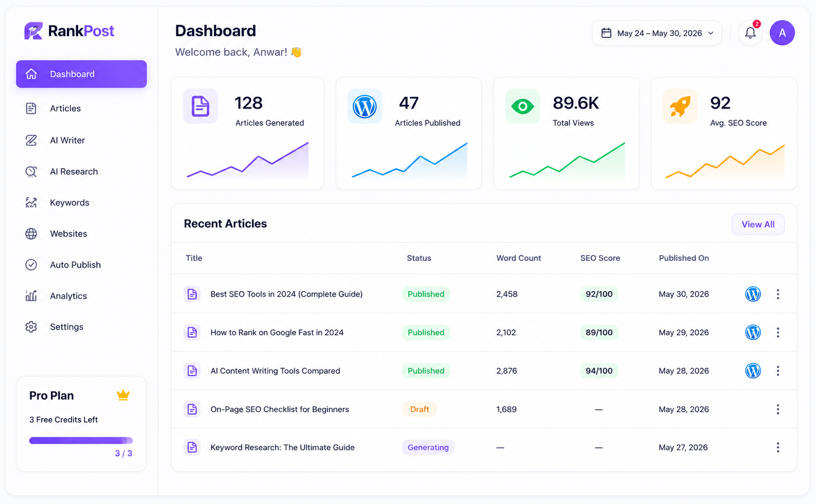Click the May 27, 2026 date cell
Screen dimensions: 816x504
point(683,447)
